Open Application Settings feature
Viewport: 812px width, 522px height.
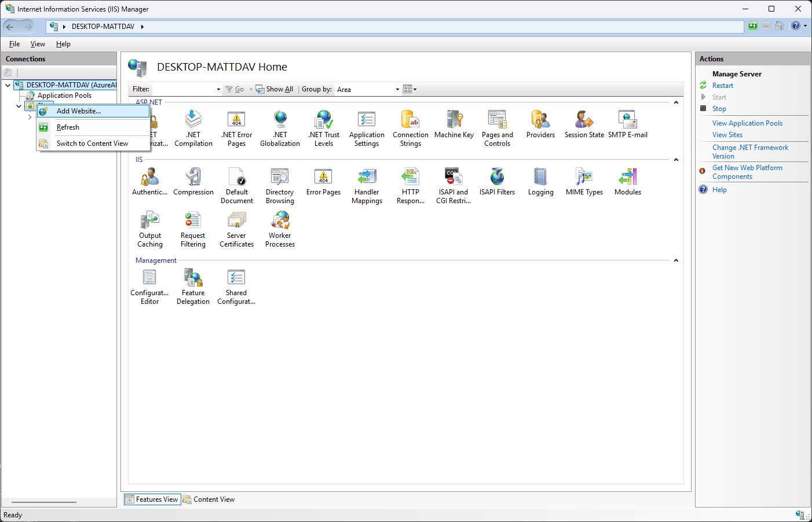pyautogui.click(x=367, y=128)
